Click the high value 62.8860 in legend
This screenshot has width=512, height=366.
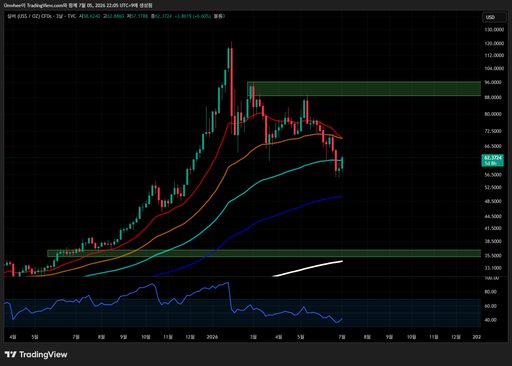point(115,16)
